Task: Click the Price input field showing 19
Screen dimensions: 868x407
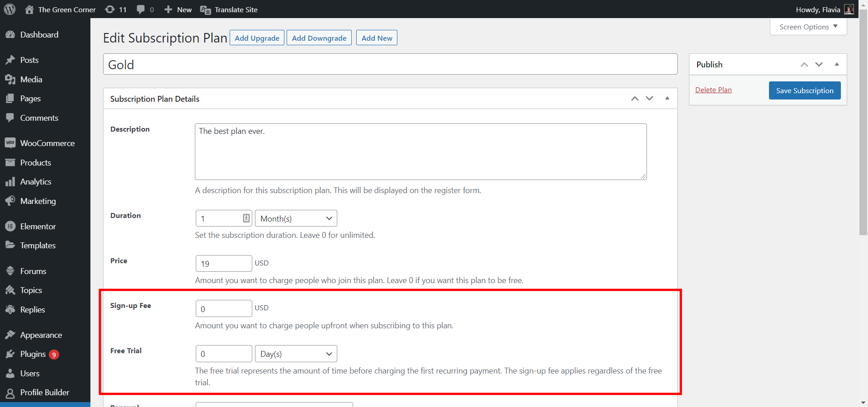Action: [224, 263]
